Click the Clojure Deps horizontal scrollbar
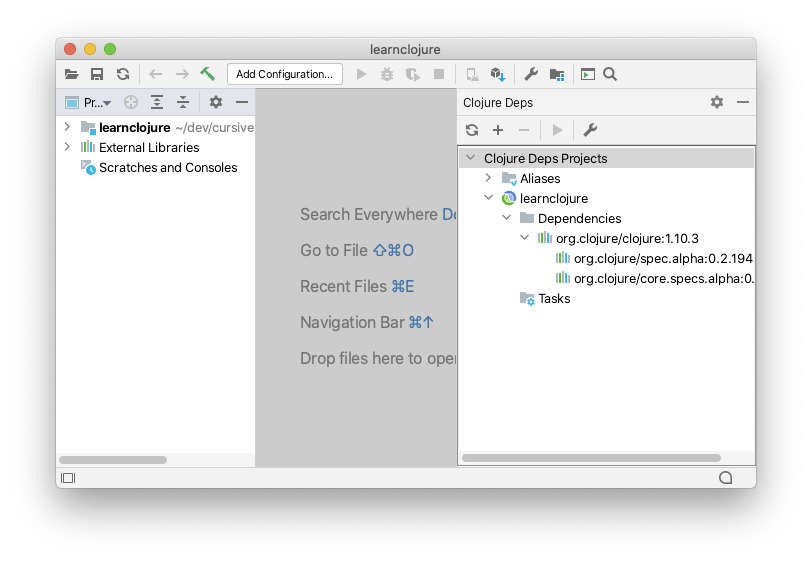The image size is (812, 562). pyautogui.click(x=591, y=458)
